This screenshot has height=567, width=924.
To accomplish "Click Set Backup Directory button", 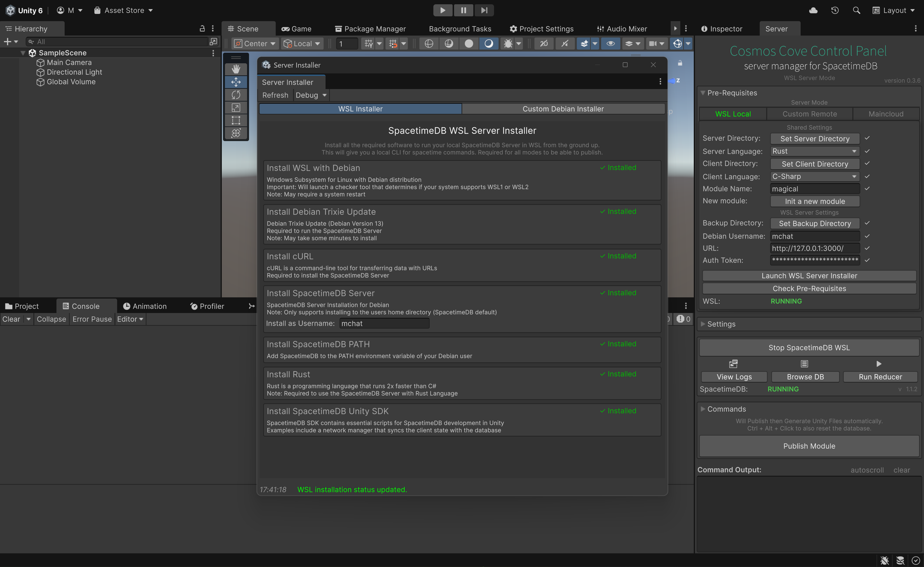I will 815,223.
